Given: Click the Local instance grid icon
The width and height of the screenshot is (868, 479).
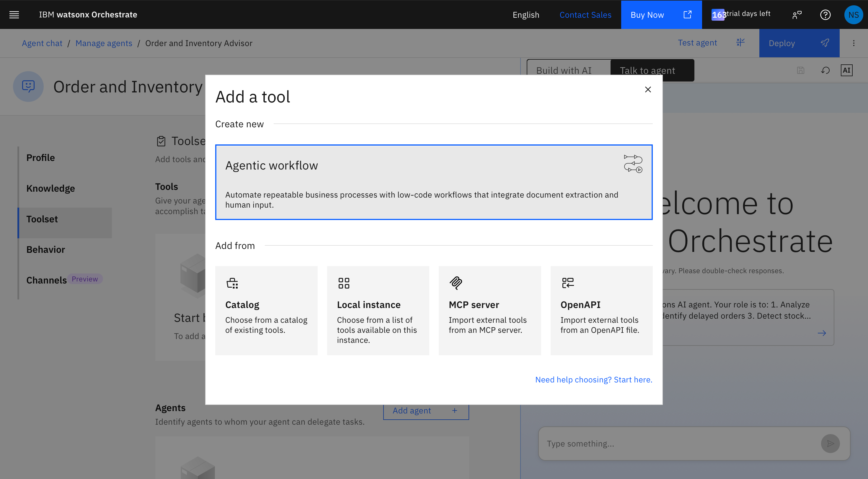Looking at the screenshot, I should coord(344,283).
